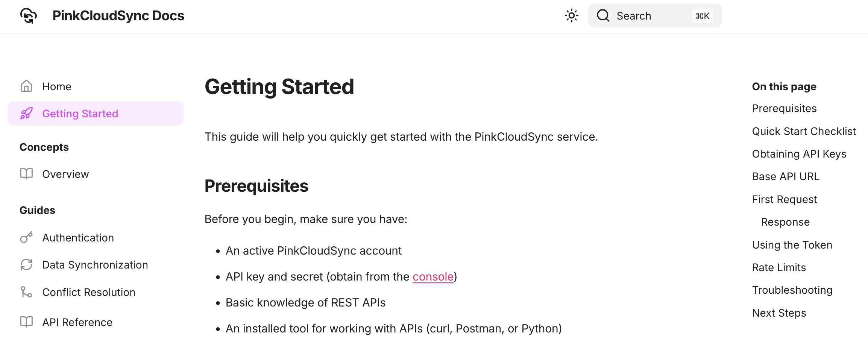Open the console link in Prerequisites
Screen dimensions: 868x355
(433, 276)
